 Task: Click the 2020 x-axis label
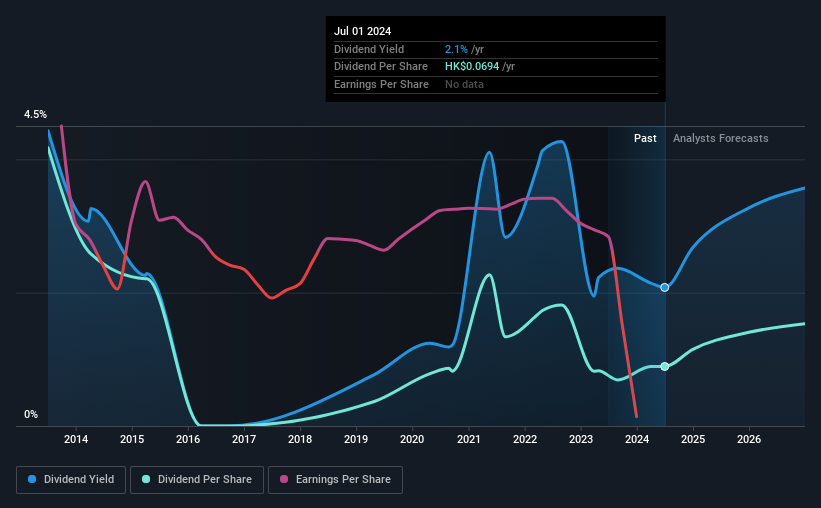[x=412, y=439]
